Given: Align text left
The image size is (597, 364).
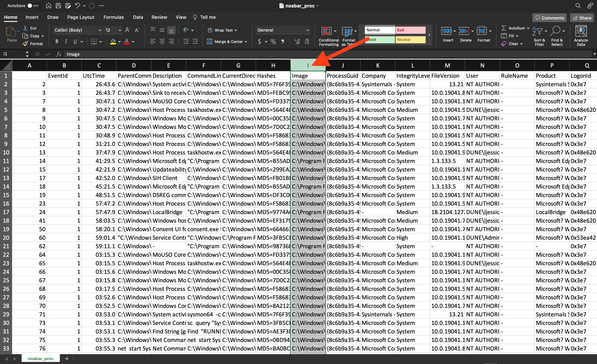Looking at the screenshot, I should point(153,41).
